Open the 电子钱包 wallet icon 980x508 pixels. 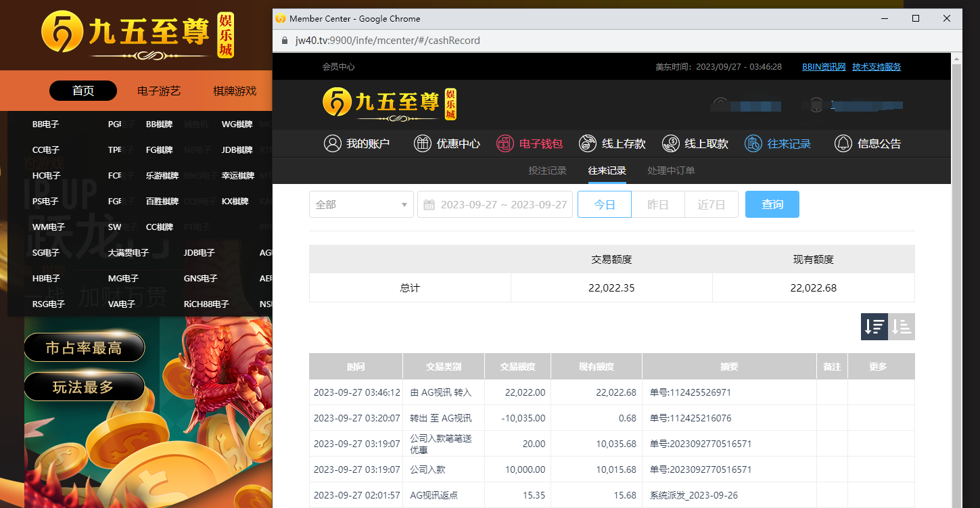tap(505, 143)
